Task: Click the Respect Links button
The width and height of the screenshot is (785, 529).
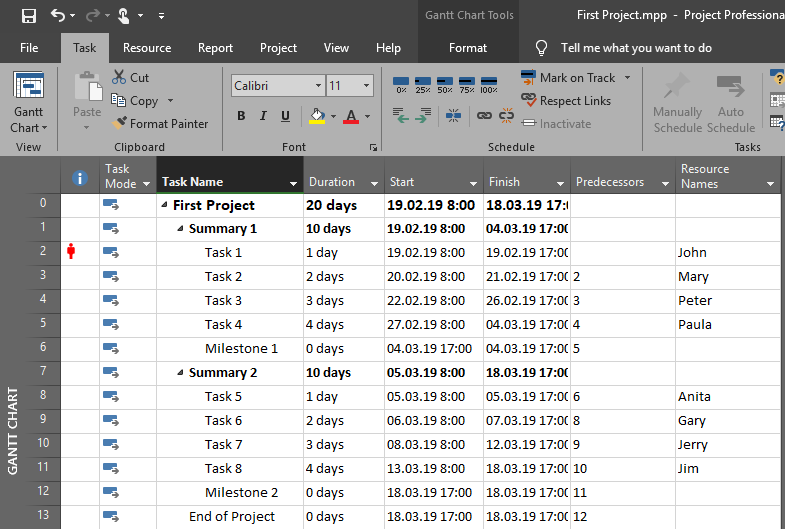Action: pos(567,101)
